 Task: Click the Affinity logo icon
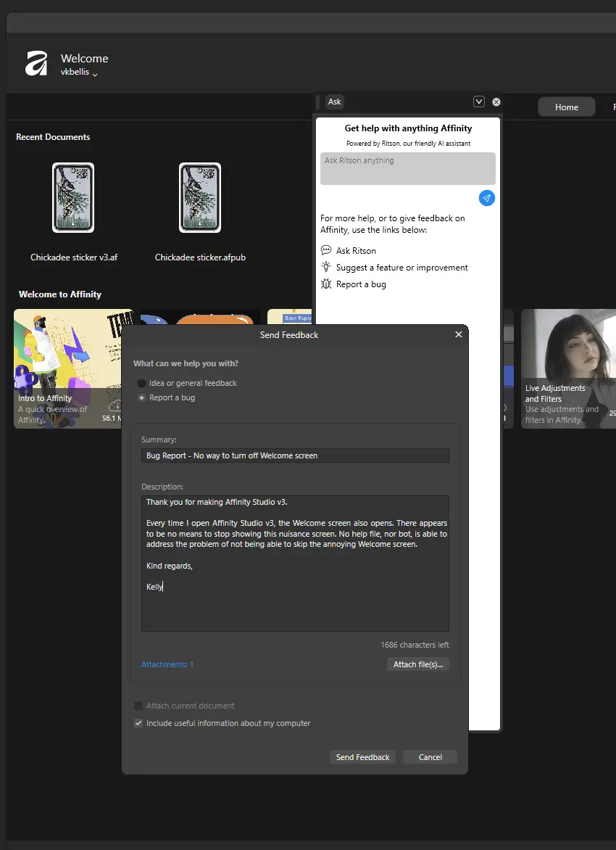pos(36,64)
